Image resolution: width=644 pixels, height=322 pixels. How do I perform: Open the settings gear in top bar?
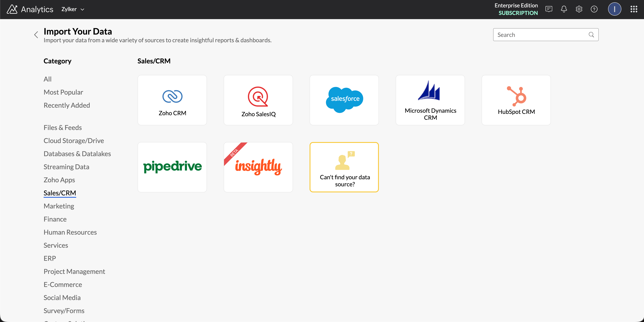tap(579, 9)
